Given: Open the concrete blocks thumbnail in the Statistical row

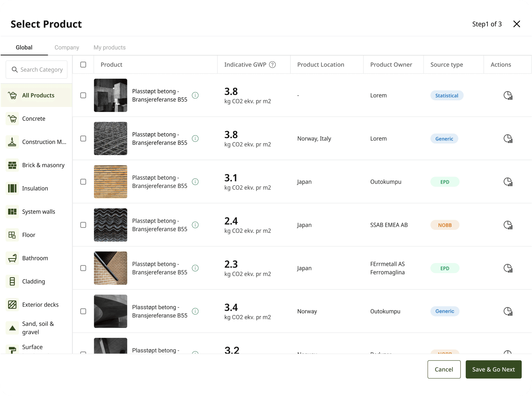Looking at the screenshot, I should (x=110, y=95).
